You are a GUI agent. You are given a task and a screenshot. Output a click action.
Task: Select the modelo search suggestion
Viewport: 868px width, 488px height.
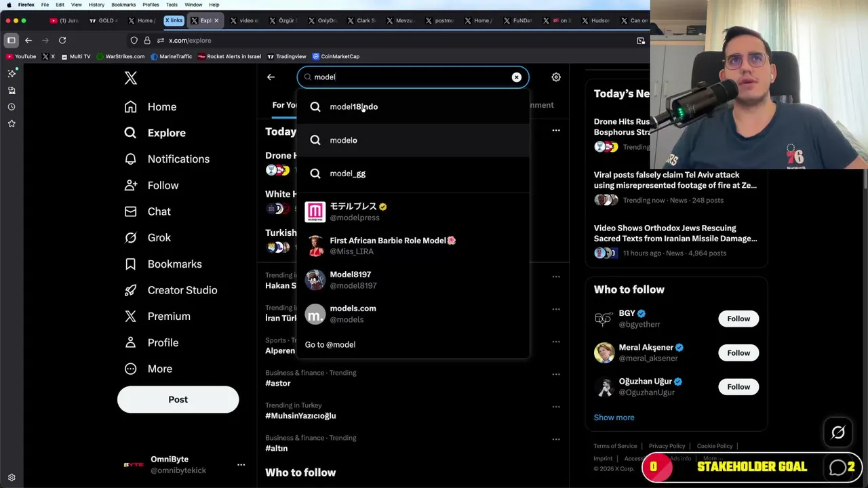tap(412, 140)
